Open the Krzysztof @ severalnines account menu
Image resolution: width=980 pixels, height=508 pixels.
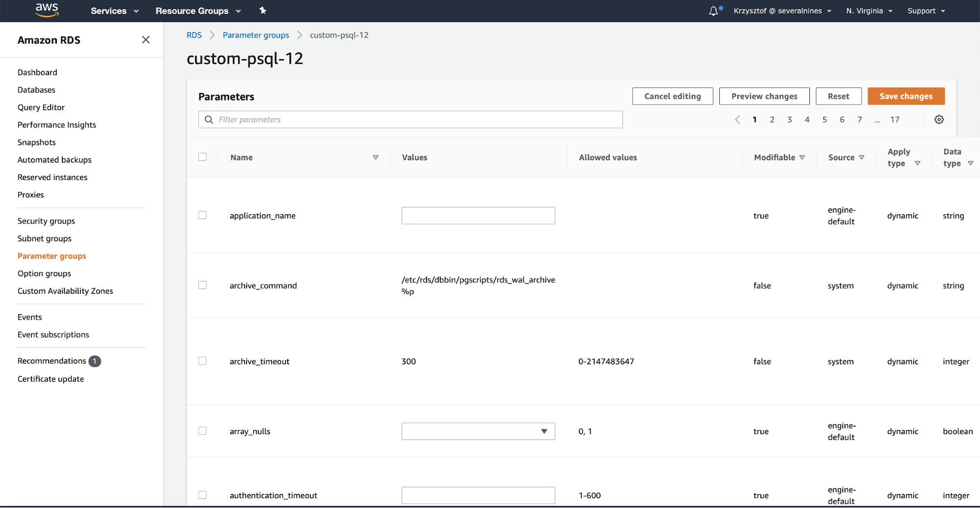782,11
